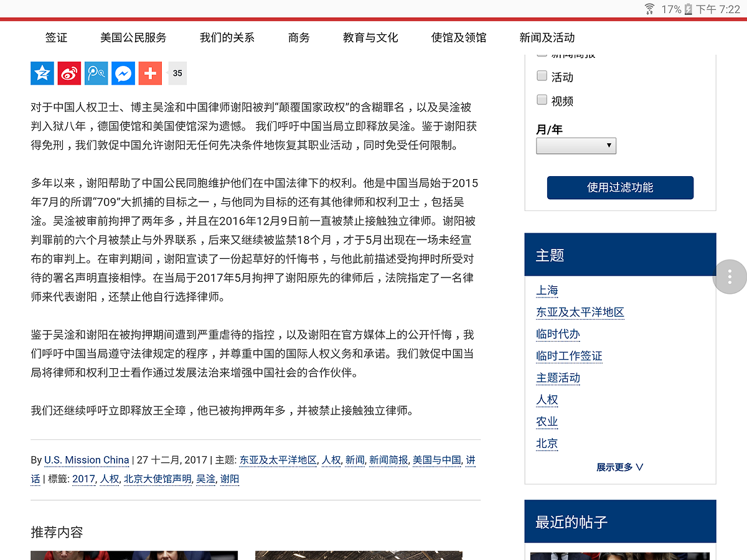Open sidebar 人权 topic link
The width and height of the screenshot is (747, 560).
[547, 399]
